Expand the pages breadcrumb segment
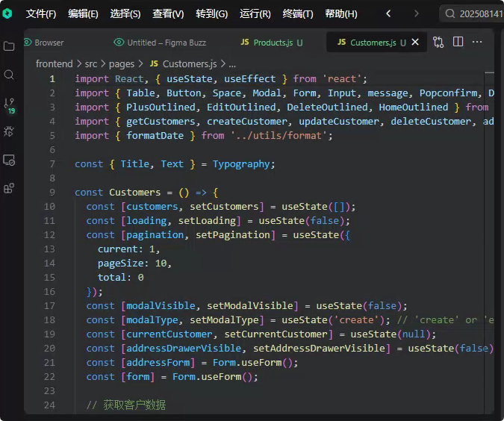This screenshot has height=421, width=504. [122, 64]
